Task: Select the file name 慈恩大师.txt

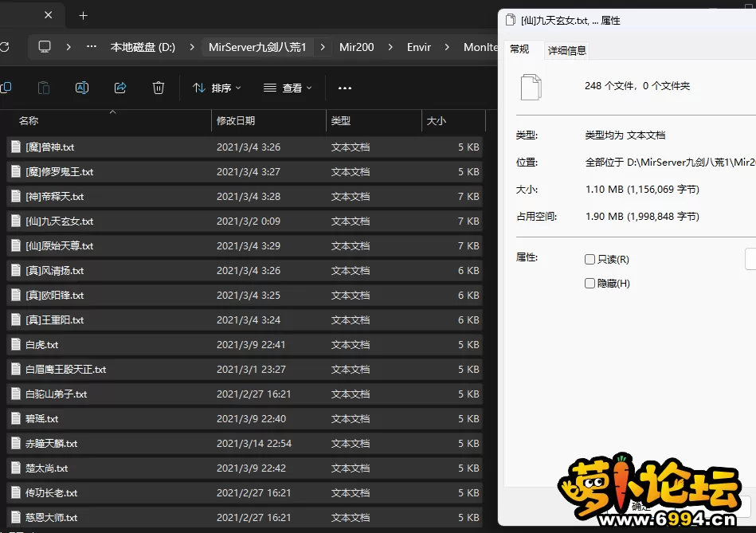Action: 52,518
